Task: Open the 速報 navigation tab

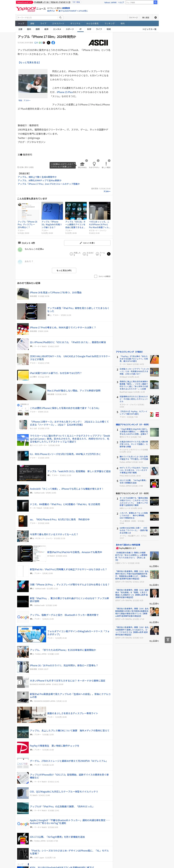Action: tap(32, 24)
